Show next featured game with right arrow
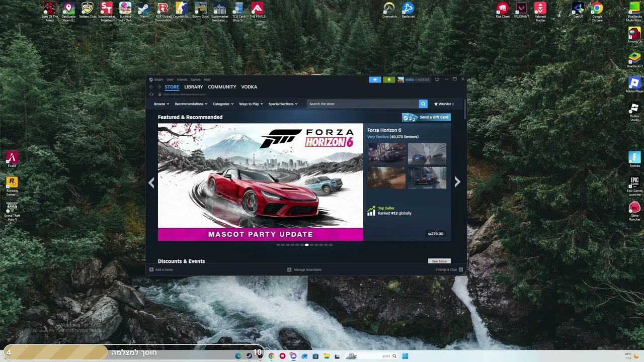644x362 pixels. 457,182
